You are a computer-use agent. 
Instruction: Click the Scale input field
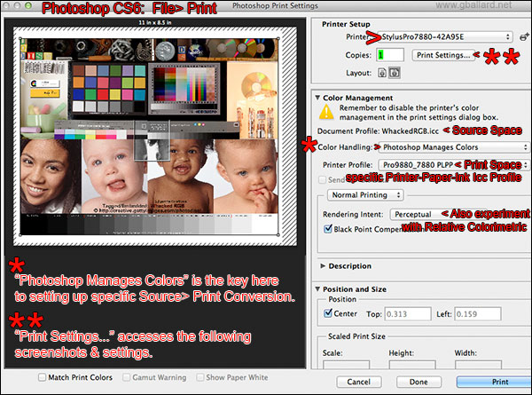346,365
